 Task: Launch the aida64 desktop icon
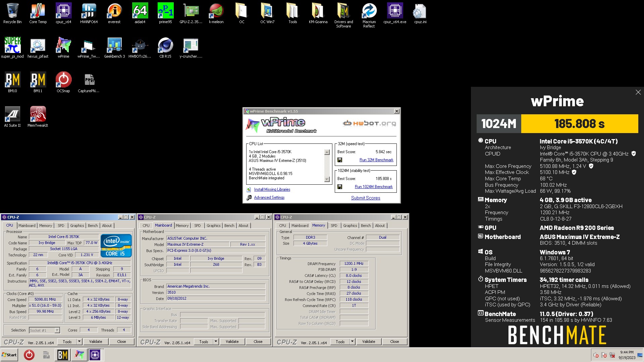coord(140,13)
